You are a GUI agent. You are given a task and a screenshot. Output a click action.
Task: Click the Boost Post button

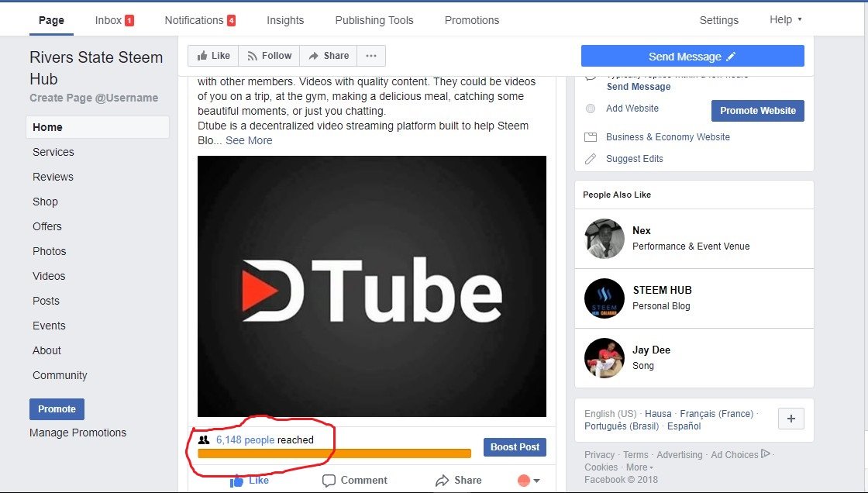515,447
